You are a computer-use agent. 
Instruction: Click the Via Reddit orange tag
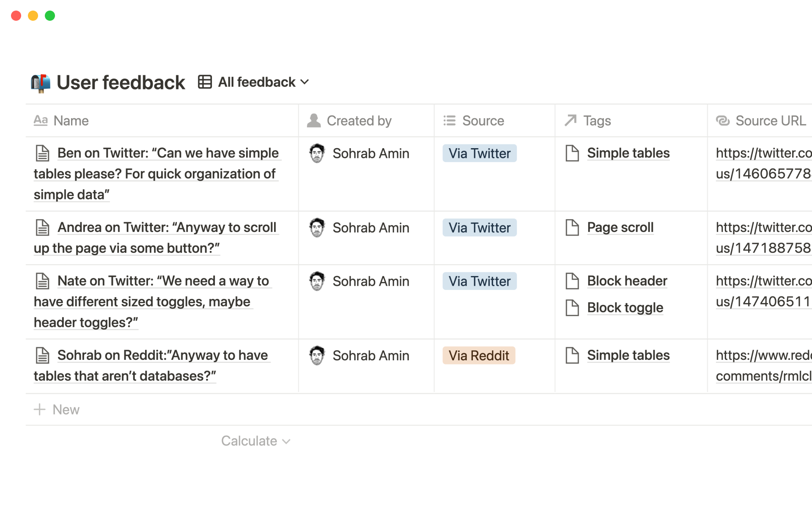point(478,356)
